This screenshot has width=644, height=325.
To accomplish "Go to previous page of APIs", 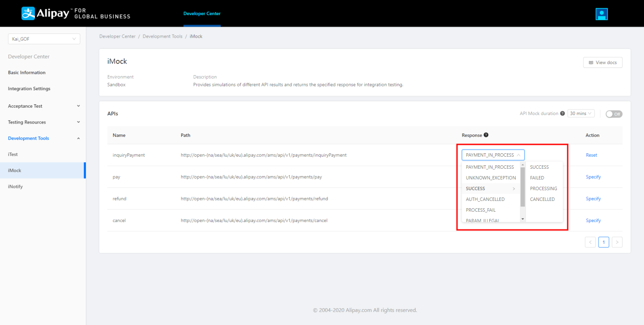I will click(x=590, y=242).
